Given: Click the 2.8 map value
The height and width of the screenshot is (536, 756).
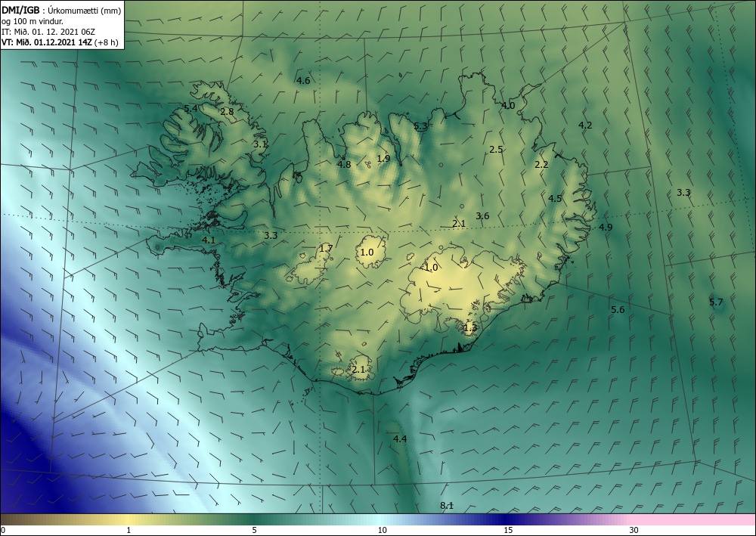Looking at the screenshot, I should click(x=227, y=111).
